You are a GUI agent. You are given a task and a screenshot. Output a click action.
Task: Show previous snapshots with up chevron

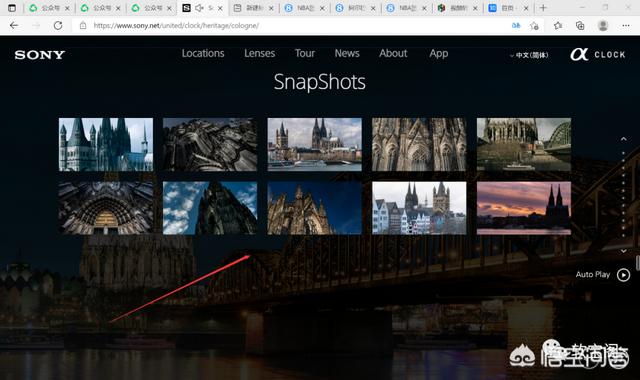tap(624, 139)
